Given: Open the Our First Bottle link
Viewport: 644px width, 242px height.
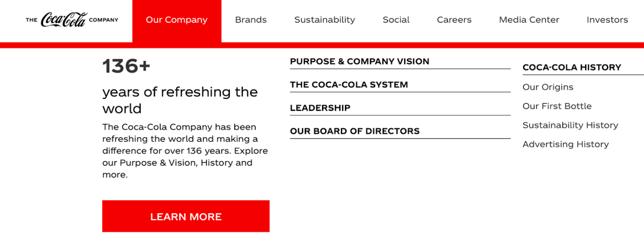Looking at the screenshot, I should (557, 106).
